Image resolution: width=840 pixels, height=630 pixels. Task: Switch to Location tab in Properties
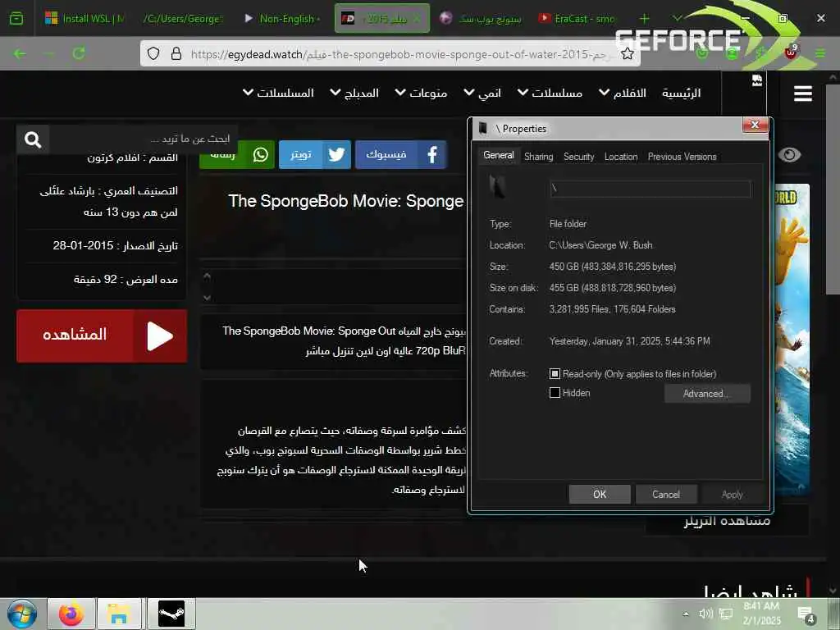pos(621,157)
